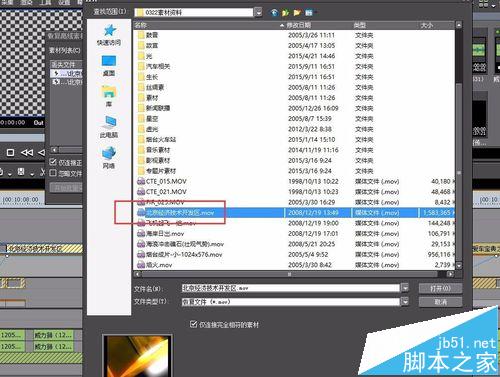Select the folder dated 2005/4/17 13:05

pos(148,45)
